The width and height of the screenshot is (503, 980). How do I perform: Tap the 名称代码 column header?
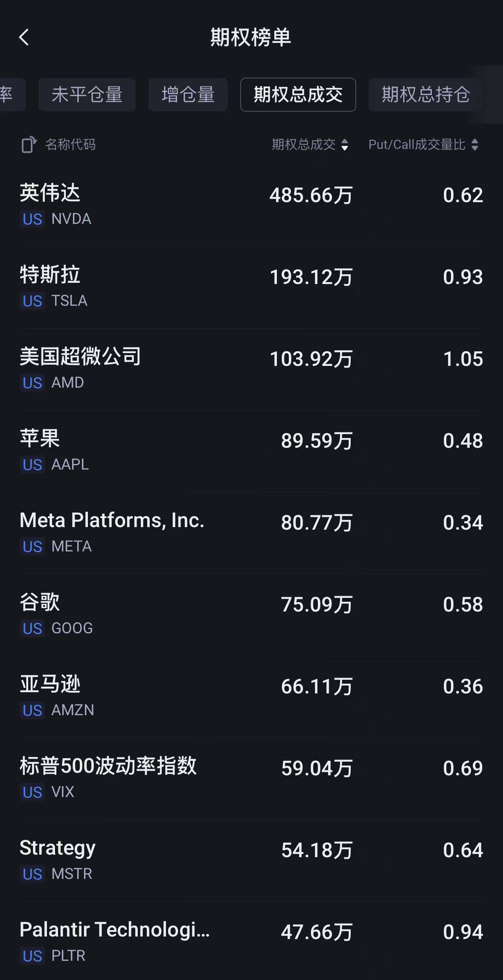(70, 145)
